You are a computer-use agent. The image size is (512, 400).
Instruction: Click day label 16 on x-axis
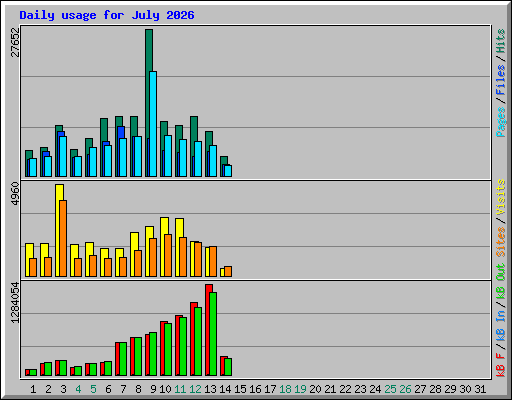pyautogui.click(x=255, y=389)
